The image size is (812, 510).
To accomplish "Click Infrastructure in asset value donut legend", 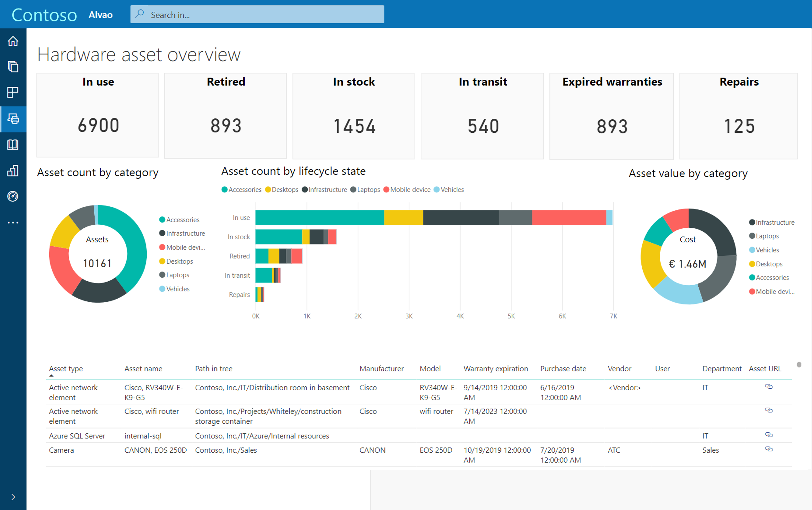I will coord(772,222).
